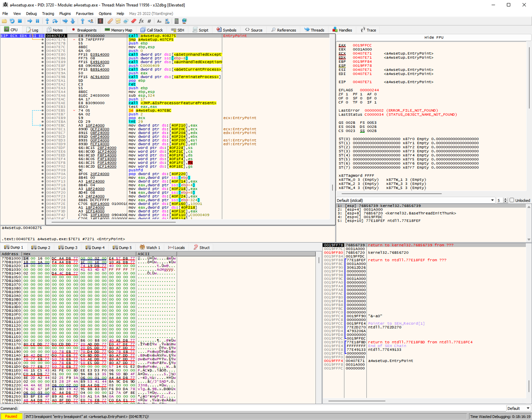Viewport: 532px width, 420px height.
Task: Switch to the Memory Map tab
Action: click(x=119, y=30)
